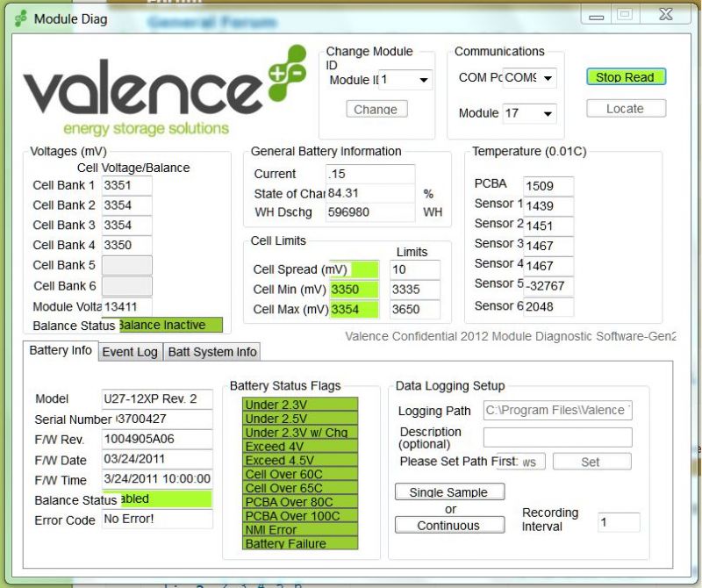Viewport: 702px width, 588px height.
Task: Click the Cell Over 65C flag
Action: (x=300, y=488)
